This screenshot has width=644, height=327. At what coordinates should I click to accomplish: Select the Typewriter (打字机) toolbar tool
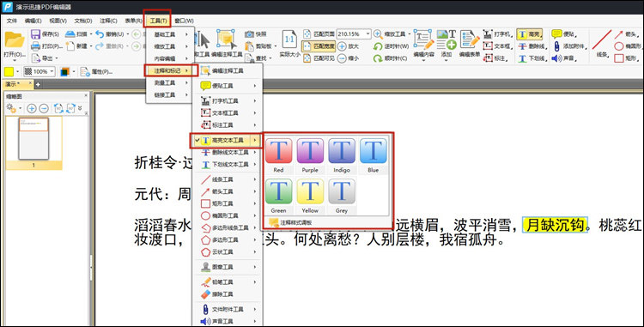click(497, 34)
